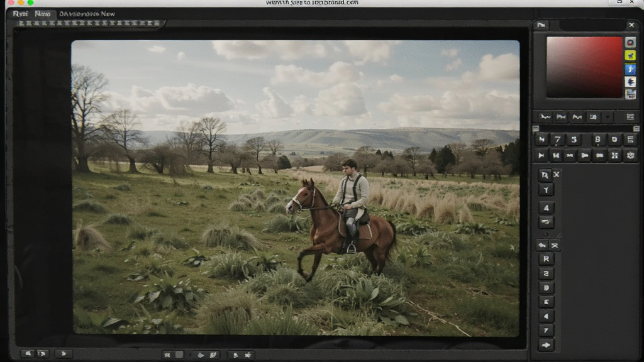Click the small X beside the undo arrow

click(x=555, y=246)
